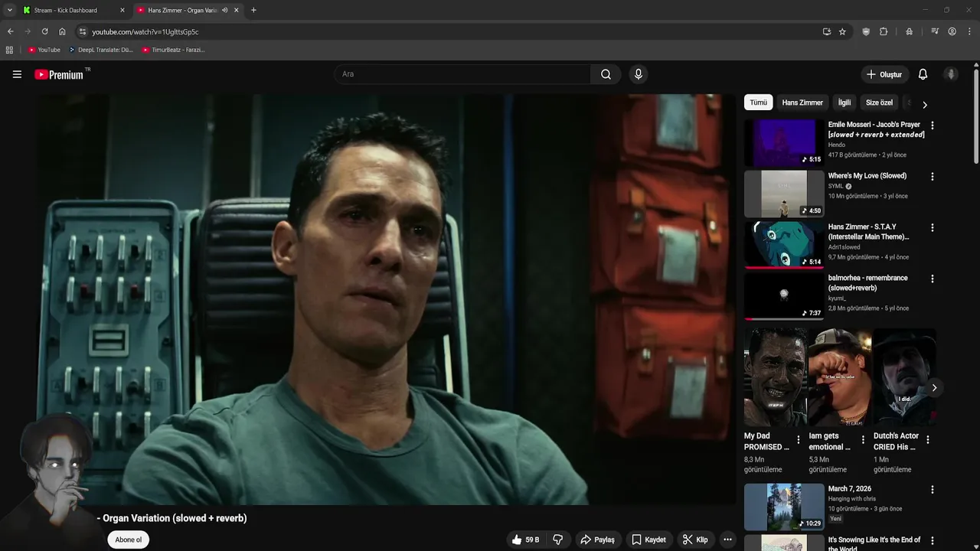Select the Hans Zimmer filter chip
Screen dimensions: 980x551
pyautogui.click(x=802, y=103)
